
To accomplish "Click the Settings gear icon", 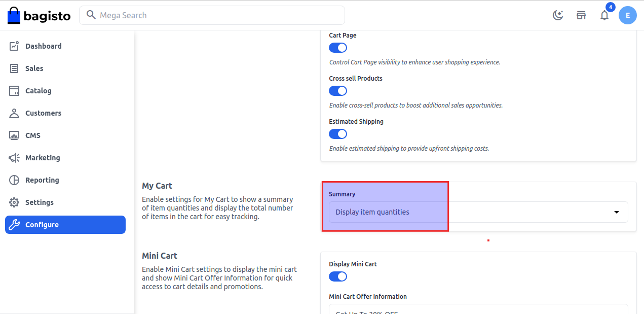I will point(15,202).
